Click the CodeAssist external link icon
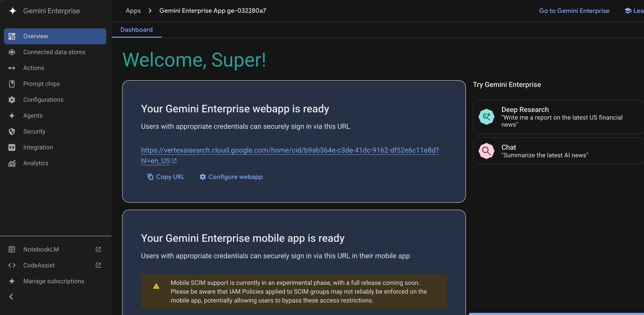 click(x=98, y=265)
